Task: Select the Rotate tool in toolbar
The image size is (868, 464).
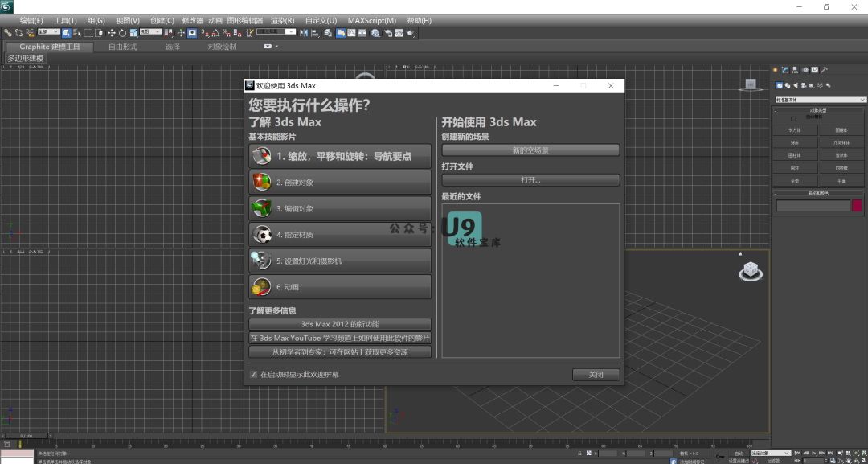Action: 122,33
